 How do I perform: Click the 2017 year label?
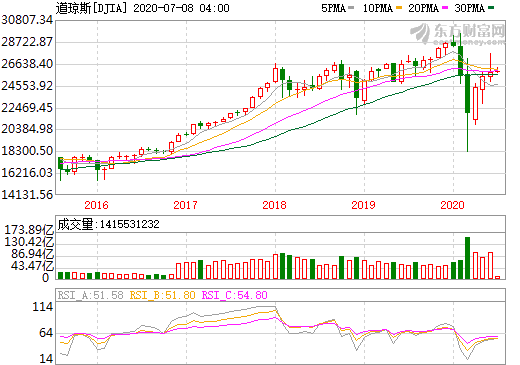coord(185,205)
